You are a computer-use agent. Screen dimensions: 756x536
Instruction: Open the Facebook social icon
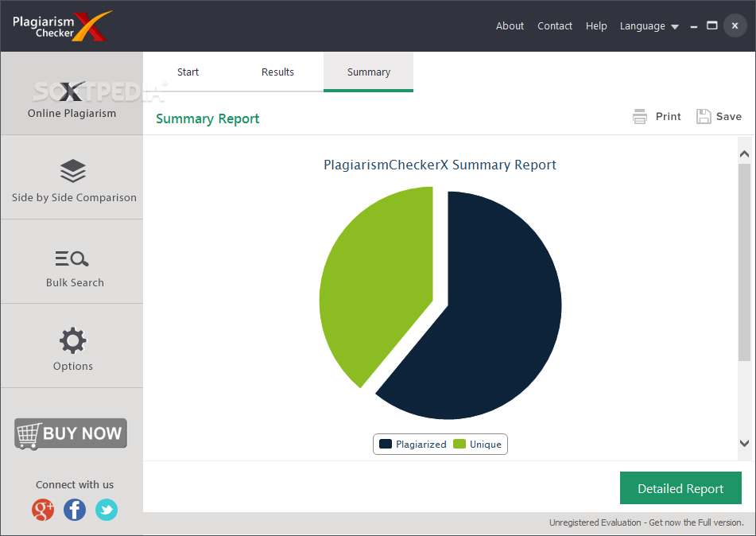click(75, 510)
